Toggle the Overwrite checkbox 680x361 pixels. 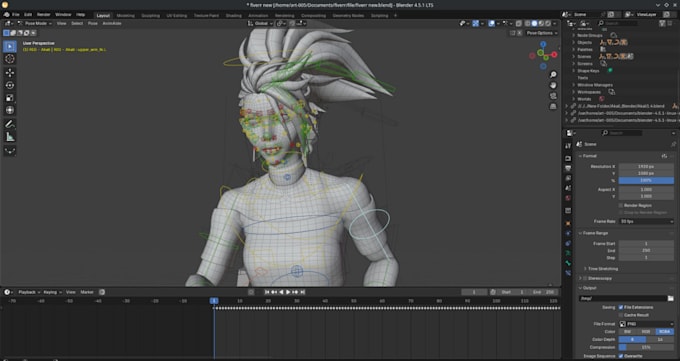click(621, 356)
